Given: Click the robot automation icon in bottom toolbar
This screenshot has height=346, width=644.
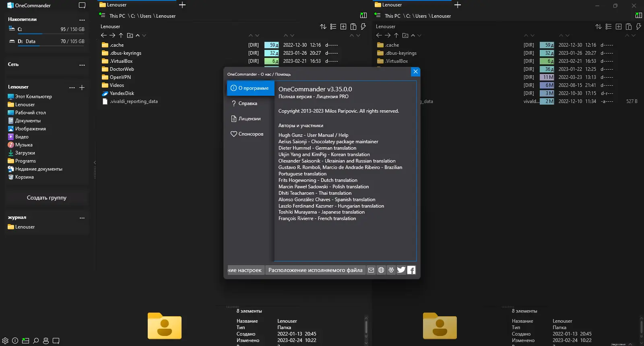Looking at the screenshot, I should [x=46, y=340].
